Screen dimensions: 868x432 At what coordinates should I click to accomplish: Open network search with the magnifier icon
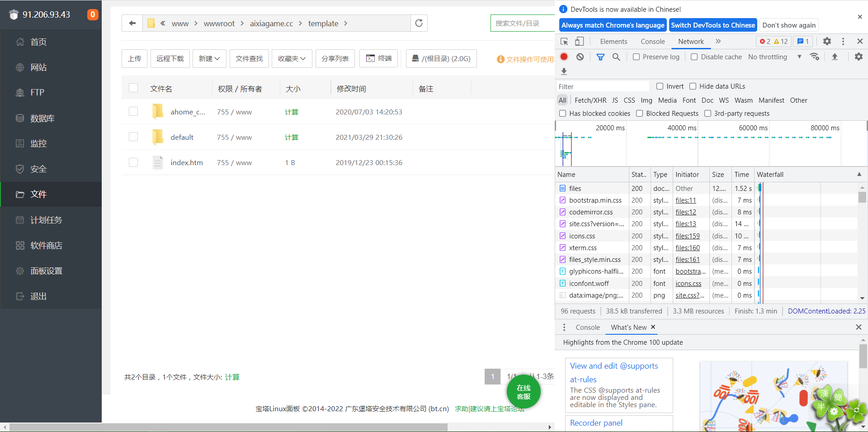coord(616,57)
